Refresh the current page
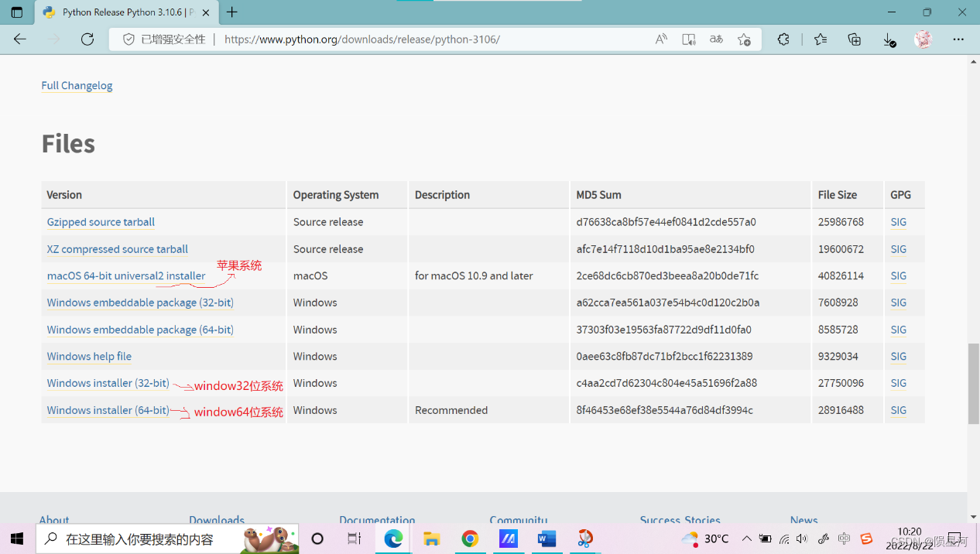 [x=87, y=39]
